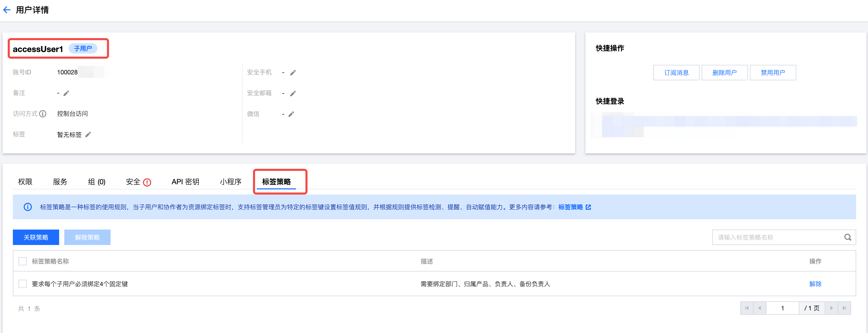This screenshot has height=333, width=868.
Task: Jump to the last page of results
Action: point(844,308)
